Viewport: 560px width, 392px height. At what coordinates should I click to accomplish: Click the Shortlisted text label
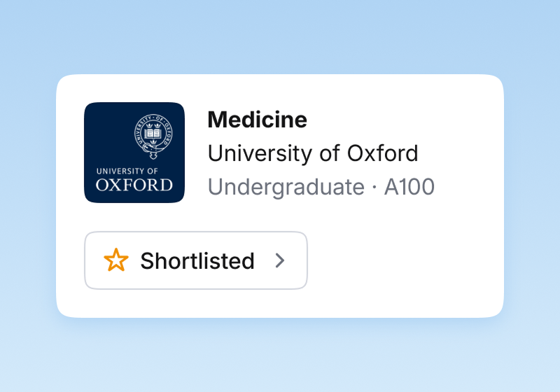click(x=197, y=260)
